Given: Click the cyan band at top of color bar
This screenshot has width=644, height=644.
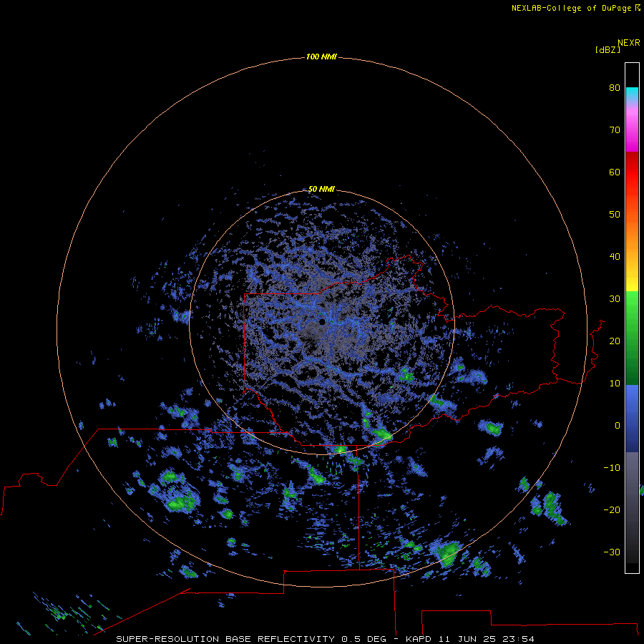Looking at the screenshot, I should tap(632, 93).
